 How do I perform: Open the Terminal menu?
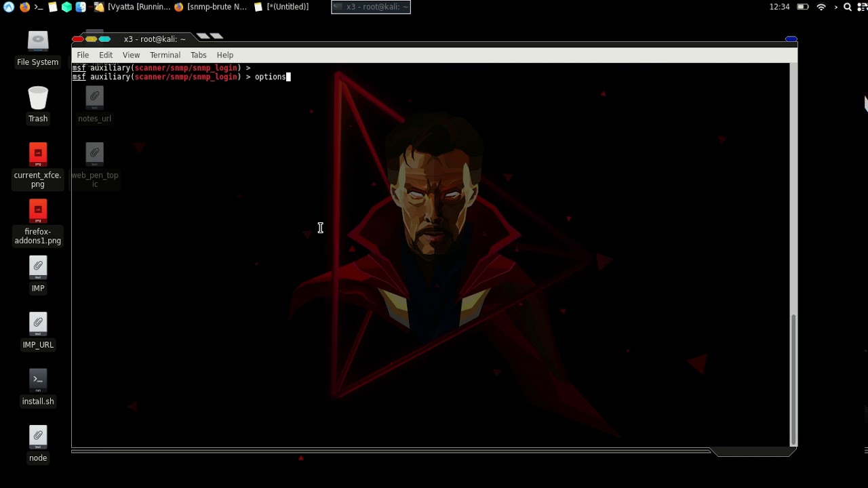[x=165, y=55]
